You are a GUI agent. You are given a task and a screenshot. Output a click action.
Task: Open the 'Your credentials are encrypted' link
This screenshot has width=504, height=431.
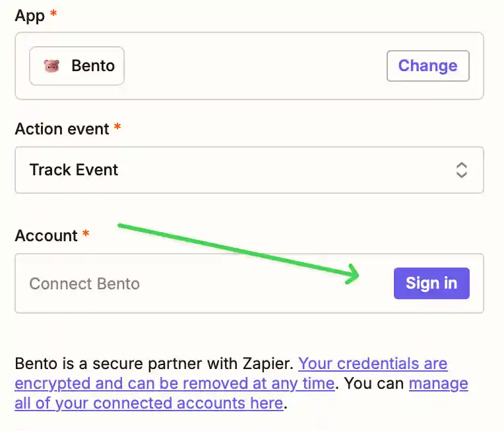point(373,364)
